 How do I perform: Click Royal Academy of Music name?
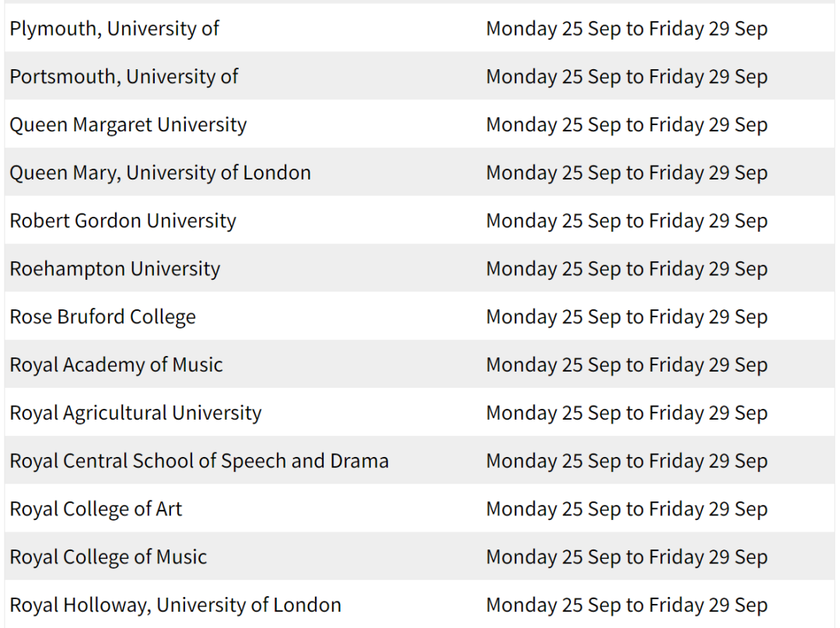tap(116, 365)
